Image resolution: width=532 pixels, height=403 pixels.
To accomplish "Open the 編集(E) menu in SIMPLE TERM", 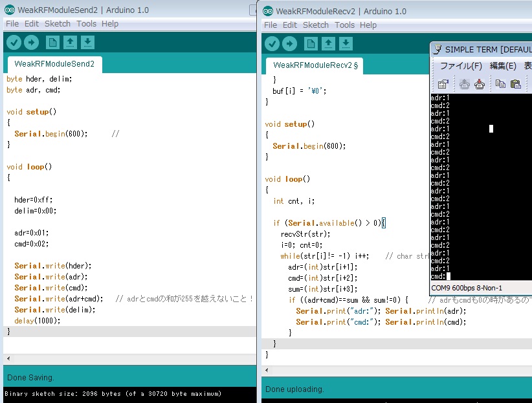I will (503, 66).
